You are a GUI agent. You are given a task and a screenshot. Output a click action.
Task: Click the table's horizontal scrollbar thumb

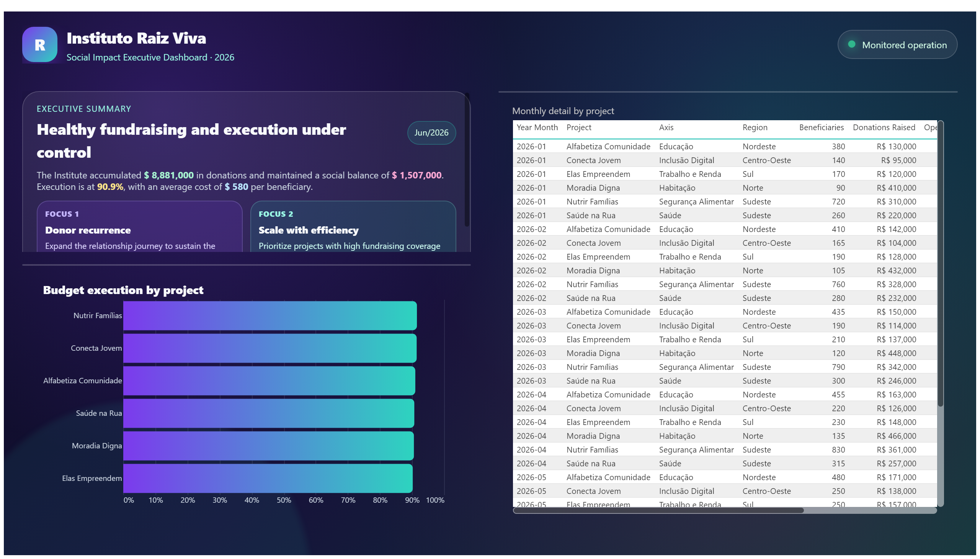[x=658, y=510]
